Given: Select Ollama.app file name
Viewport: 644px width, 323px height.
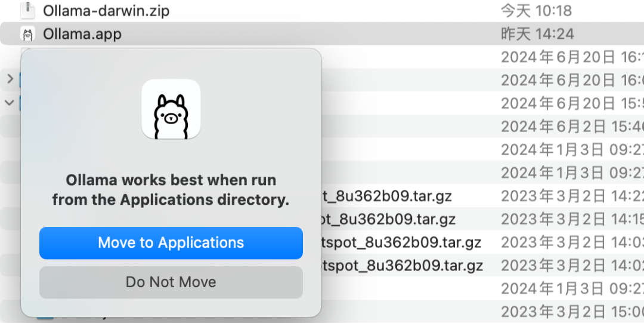Looking at the screenshot, I should tap(82, 34).
